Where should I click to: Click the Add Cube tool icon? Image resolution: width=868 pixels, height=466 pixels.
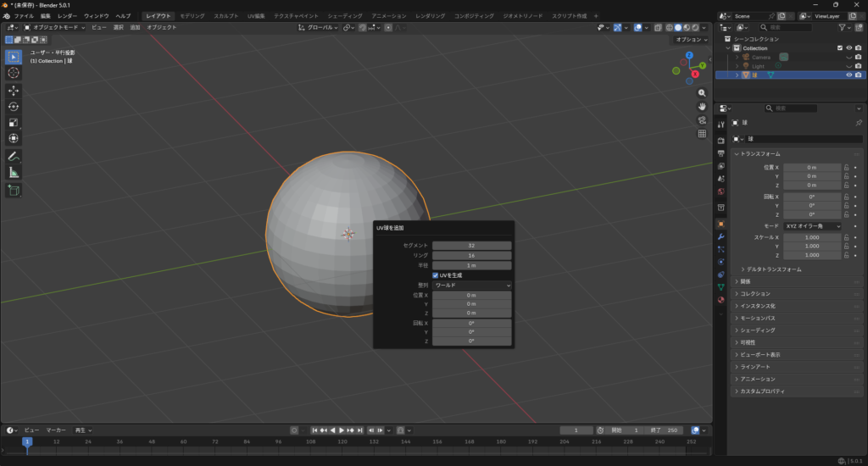[x=14, y=190]
